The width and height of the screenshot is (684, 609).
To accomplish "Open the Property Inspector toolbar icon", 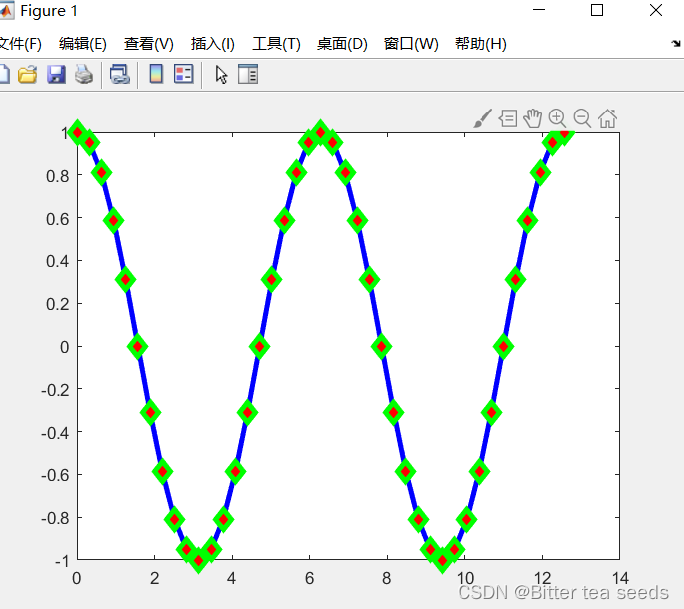I will (248, 74).
